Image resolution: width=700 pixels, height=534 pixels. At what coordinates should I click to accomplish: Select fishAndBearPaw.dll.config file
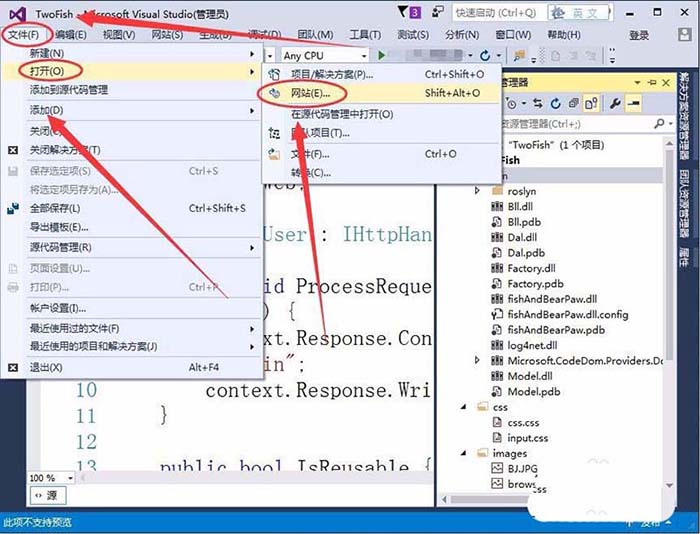(x=568, y=315)
